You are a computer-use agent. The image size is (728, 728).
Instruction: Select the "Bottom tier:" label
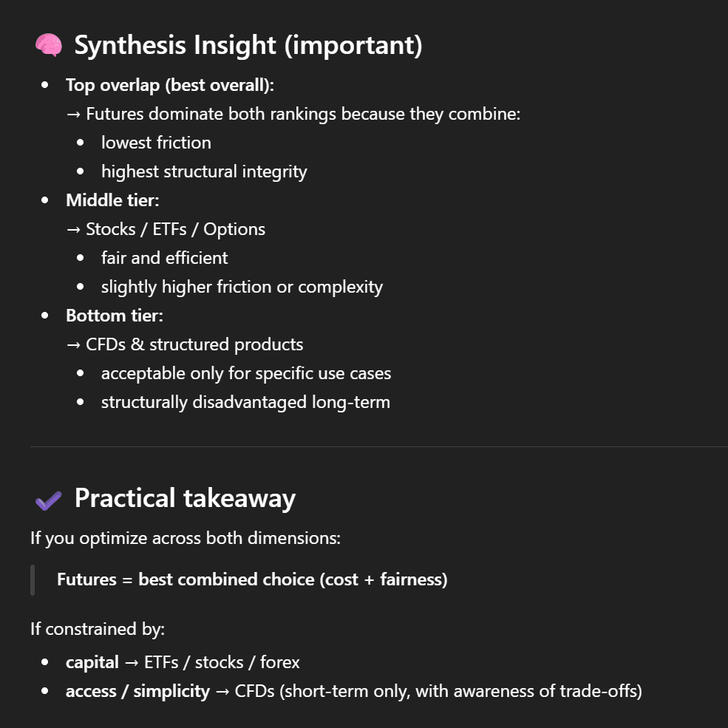click(115, 316)
